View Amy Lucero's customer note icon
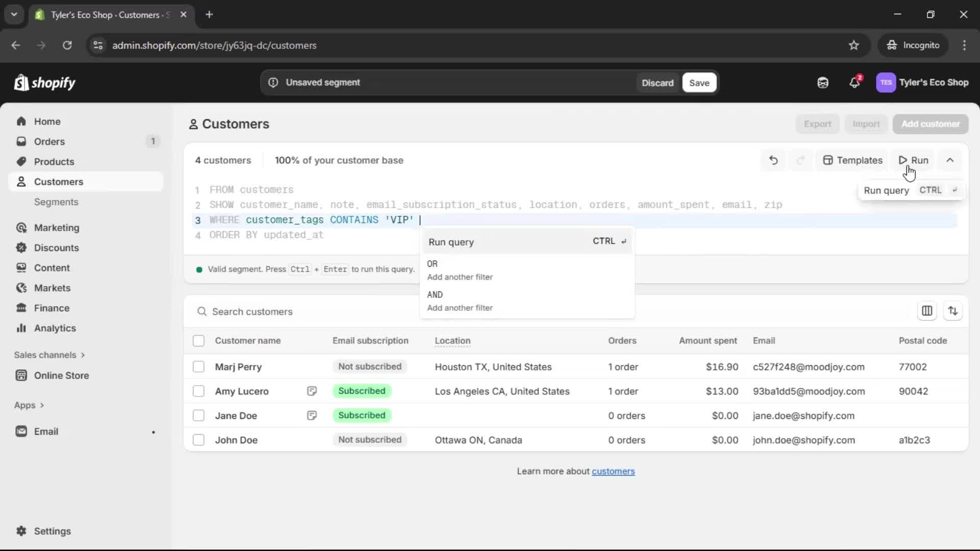 coord(312,391)
